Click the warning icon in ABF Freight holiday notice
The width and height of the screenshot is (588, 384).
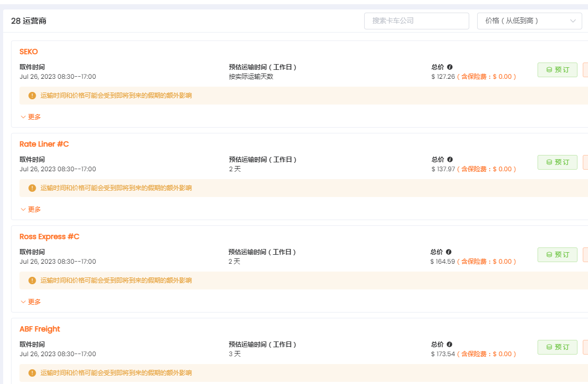click(x=32, y=373)
